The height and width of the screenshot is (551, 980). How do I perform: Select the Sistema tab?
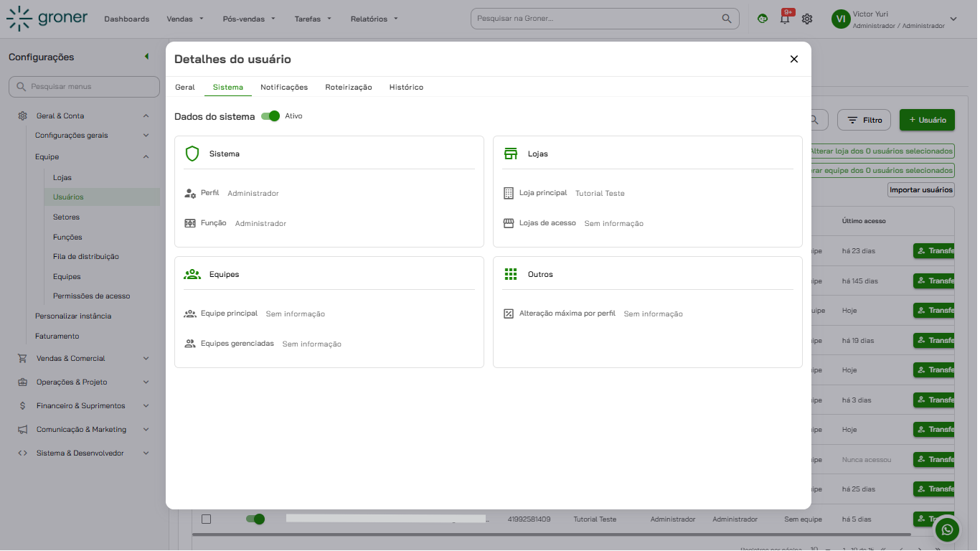tap(228, 87)
